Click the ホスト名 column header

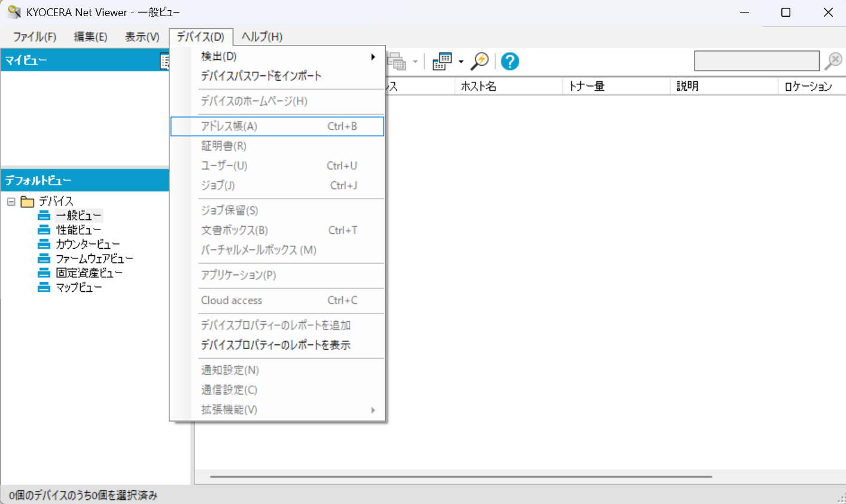[509, 86]
